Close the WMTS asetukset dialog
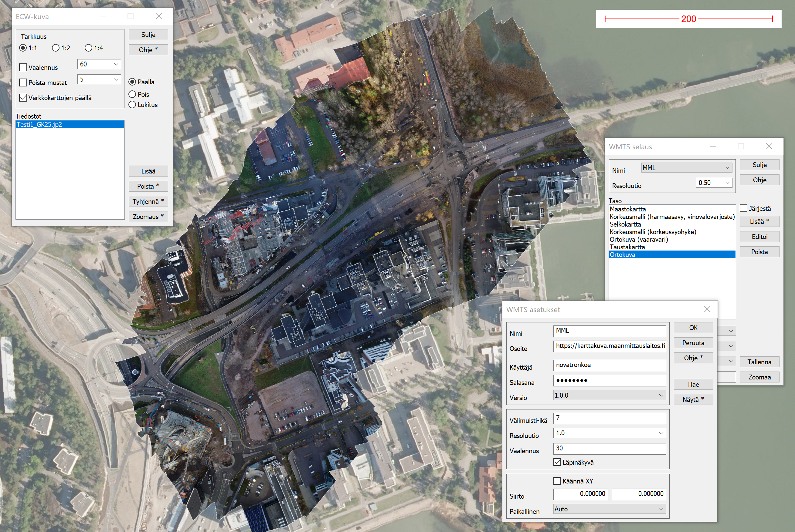The width and height of the screenshot is (795, 532). 707,309
